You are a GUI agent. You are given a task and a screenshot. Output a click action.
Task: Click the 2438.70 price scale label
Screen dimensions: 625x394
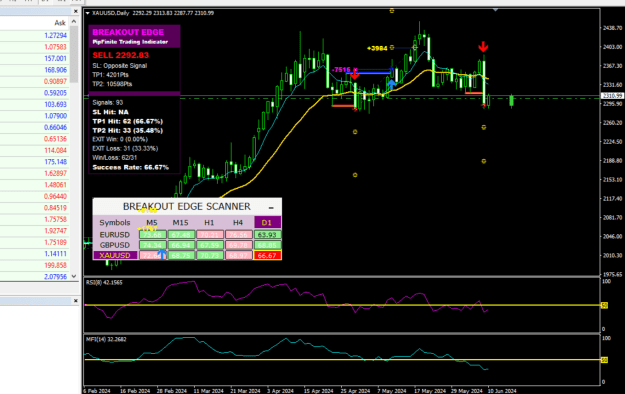pos(613,28)
